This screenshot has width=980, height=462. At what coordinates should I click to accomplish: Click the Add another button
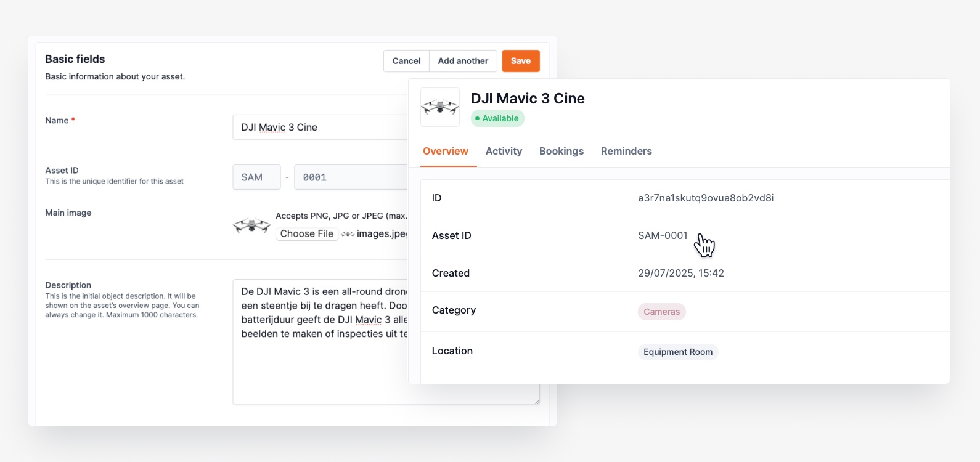pos(463,61)
